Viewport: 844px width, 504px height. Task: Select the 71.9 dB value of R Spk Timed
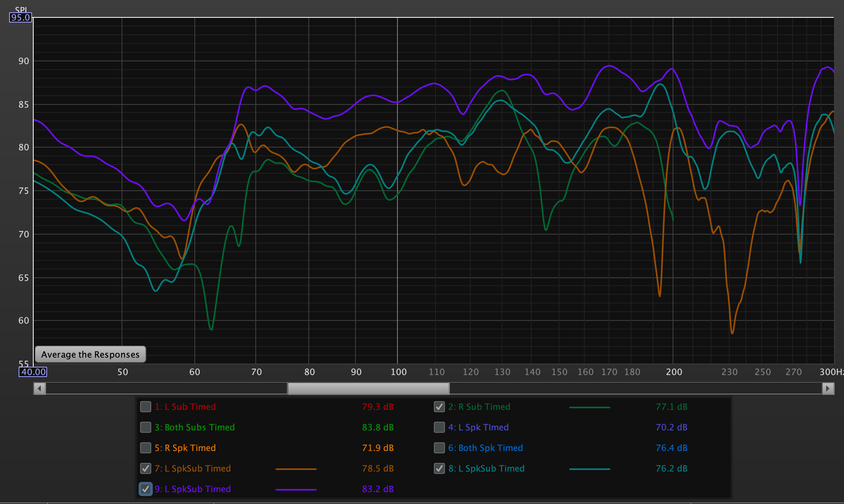tap(378, 448)
